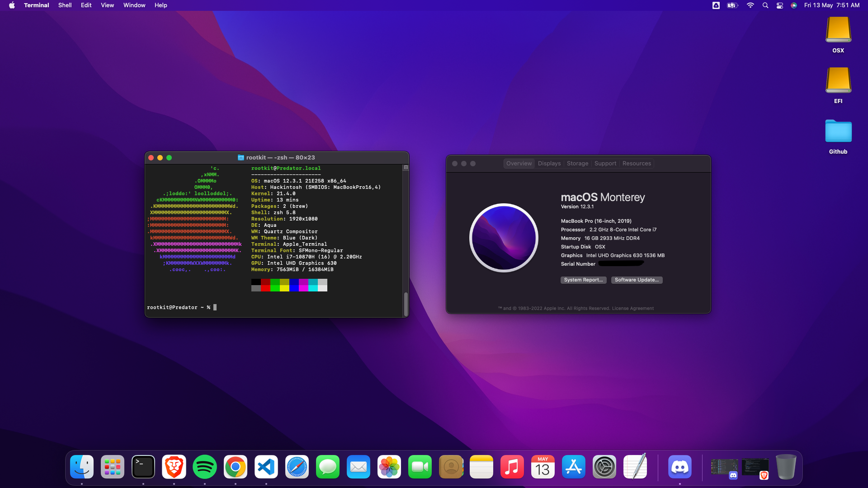This screenshot has height=488, width=868.
Task: Click the Terminal icon in the Dock
Action: tap(143, 467)
